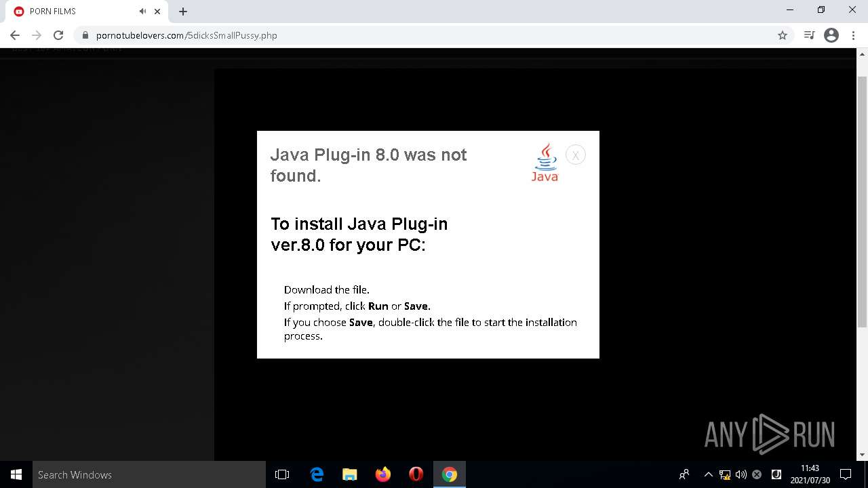
Task: Go forward in browser history
Action: click(37, 35)
